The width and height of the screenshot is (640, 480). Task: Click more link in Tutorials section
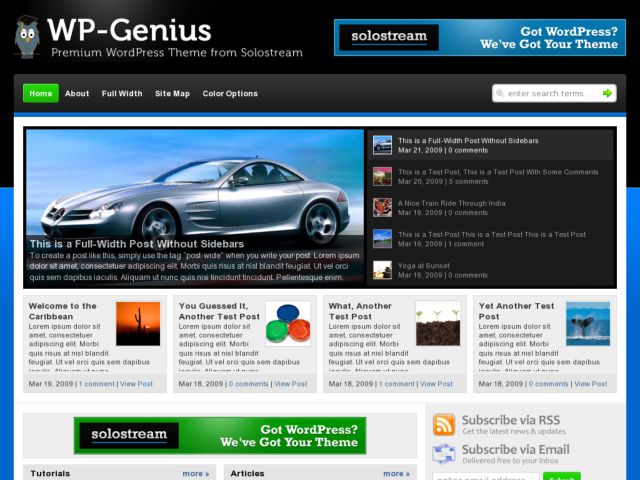pos(196,474)
